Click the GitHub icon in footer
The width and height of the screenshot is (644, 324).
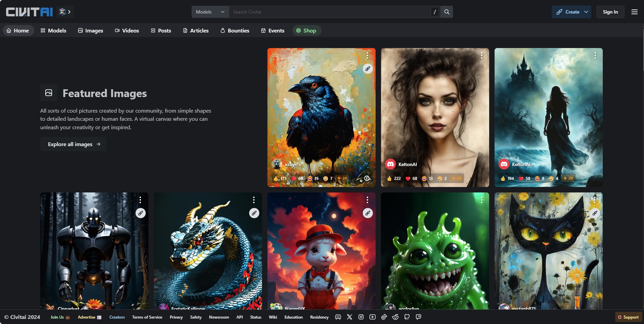point(407,317)
